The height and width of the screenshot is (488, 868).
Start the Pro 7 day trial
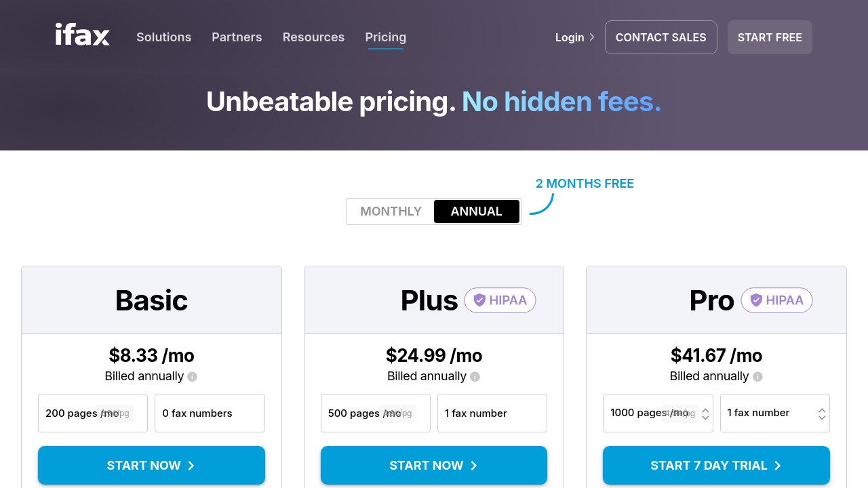pos(716,466)
